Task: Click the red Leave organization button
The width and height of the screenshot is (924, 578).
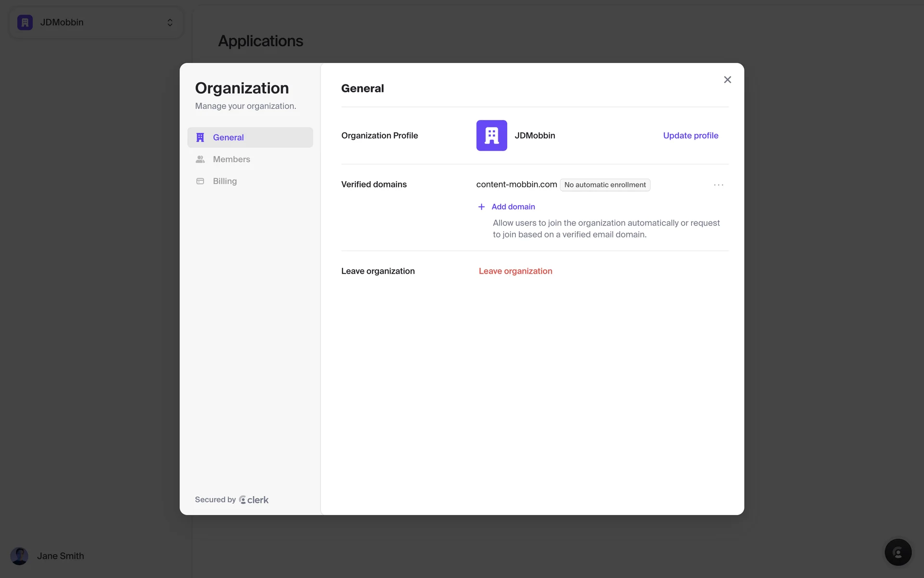Action: (x=515, y=271)
